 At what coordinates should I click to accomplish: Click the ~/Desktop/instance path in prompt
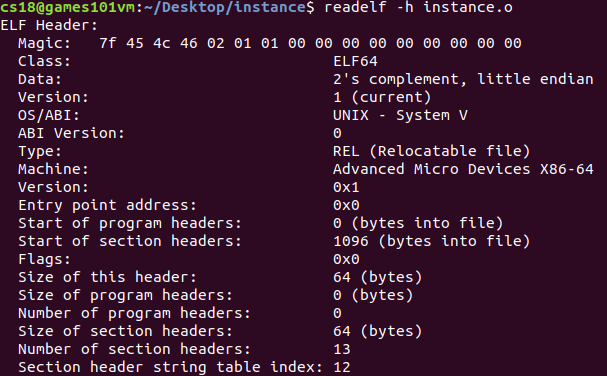click(225, 7)
